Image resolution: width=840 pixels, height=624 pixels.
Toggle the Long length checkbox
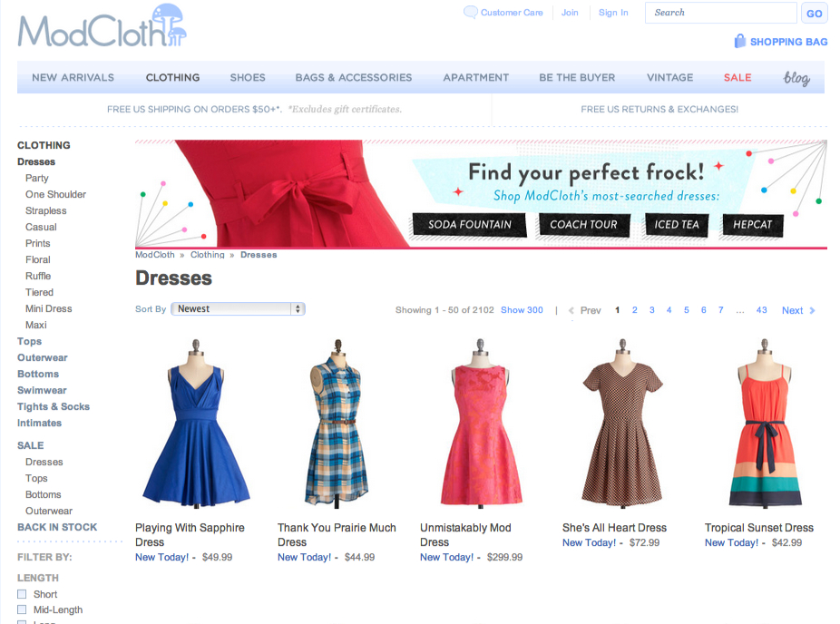[22, 622]
